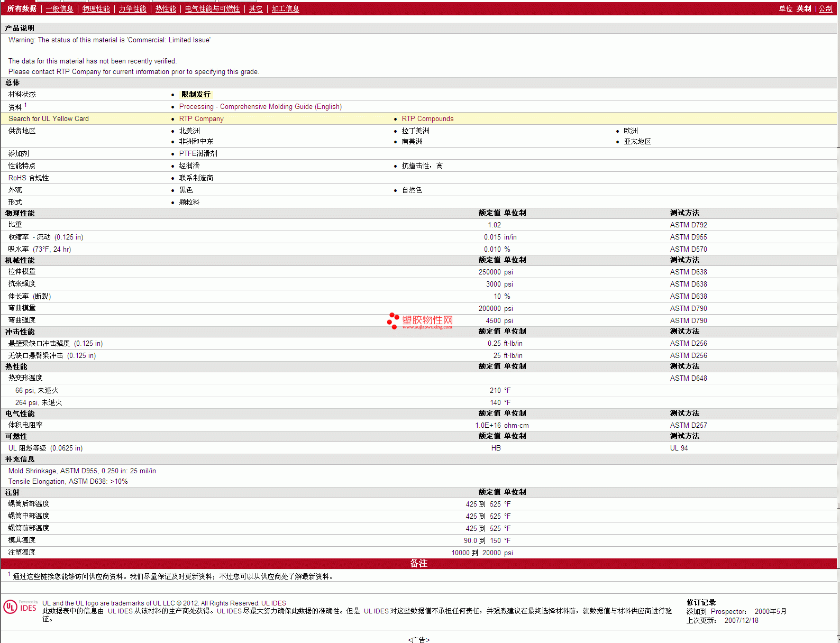
Task: Click the 广告 label at page bottom
Action: pos(419,640)
